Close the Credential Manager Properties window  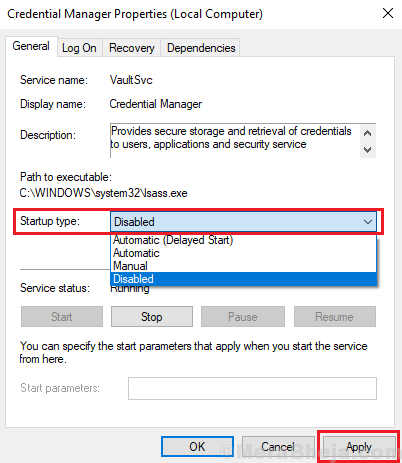[388, 14]
